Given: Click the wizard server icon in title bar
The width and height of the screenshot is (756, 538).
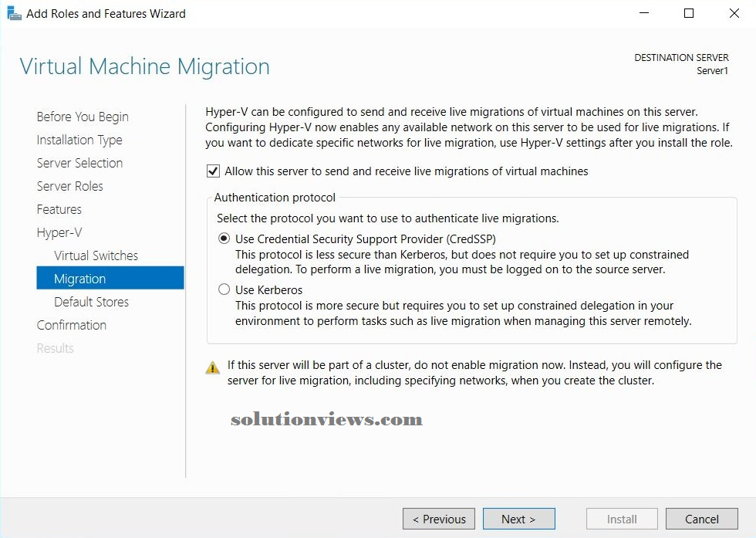Looking at the screenshot, I should [14, 13].
